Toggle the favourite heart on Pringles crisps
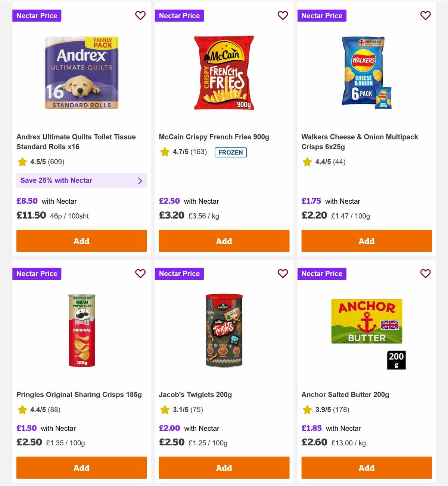Screen dimensions: 448x486 (140, 273)
